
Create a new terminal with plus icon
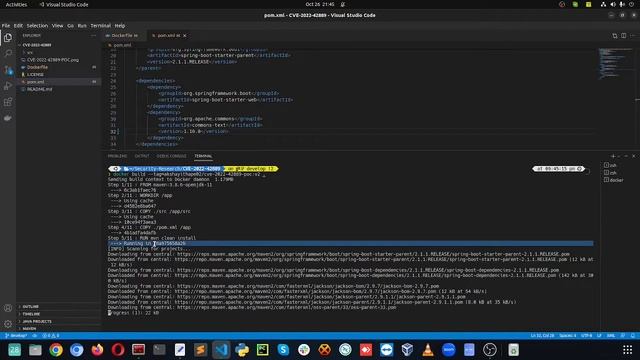tap(613, 156)
